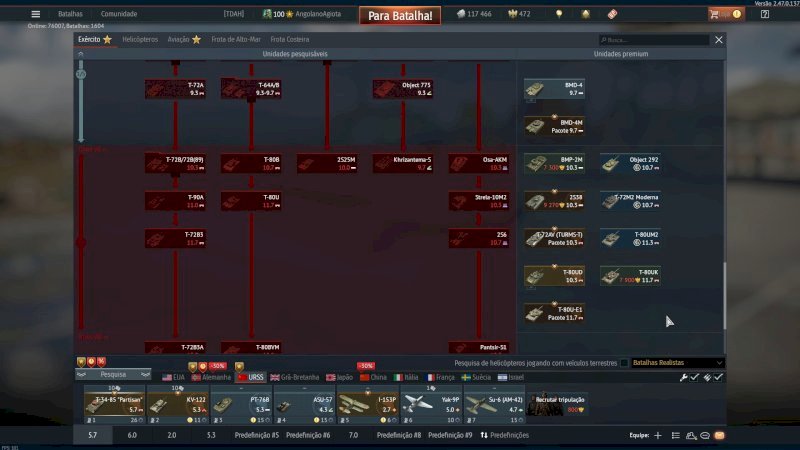Open the mail envelope icon
The width and height of the screenshot is (800, 450).
719,435
